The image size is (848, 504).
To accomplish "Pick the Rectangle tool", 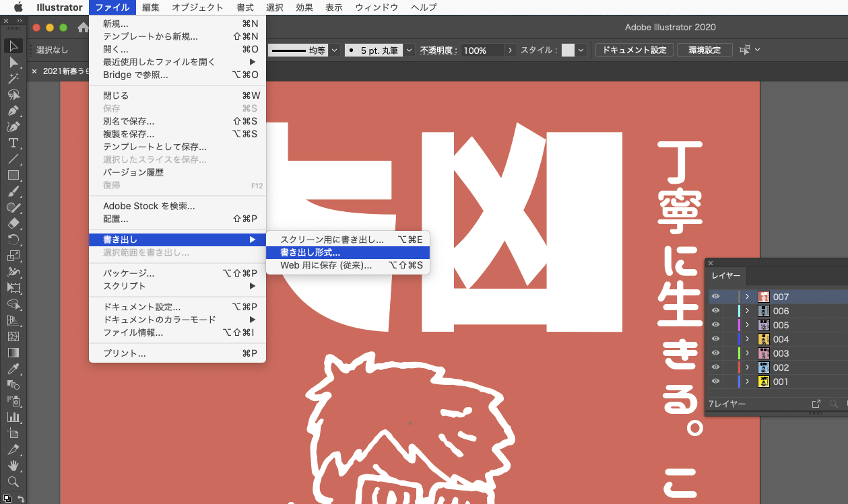I will 13,175.
